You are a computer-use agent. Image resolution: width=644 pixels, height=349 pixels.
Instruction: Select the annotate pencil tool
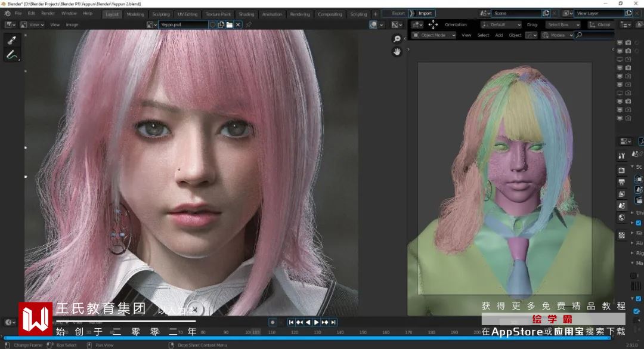(x=11, y=55)
